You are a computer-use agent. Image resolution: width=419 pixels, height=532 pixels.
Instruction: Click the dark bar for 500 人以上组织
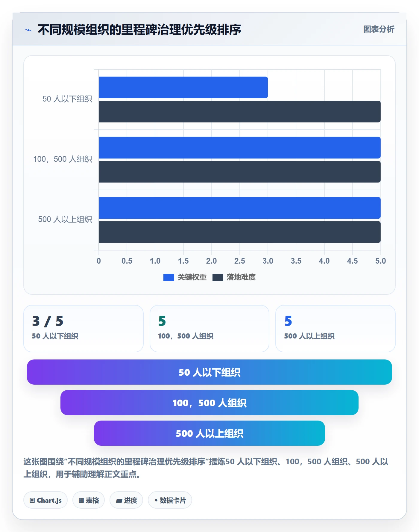(x=240, y=232)
